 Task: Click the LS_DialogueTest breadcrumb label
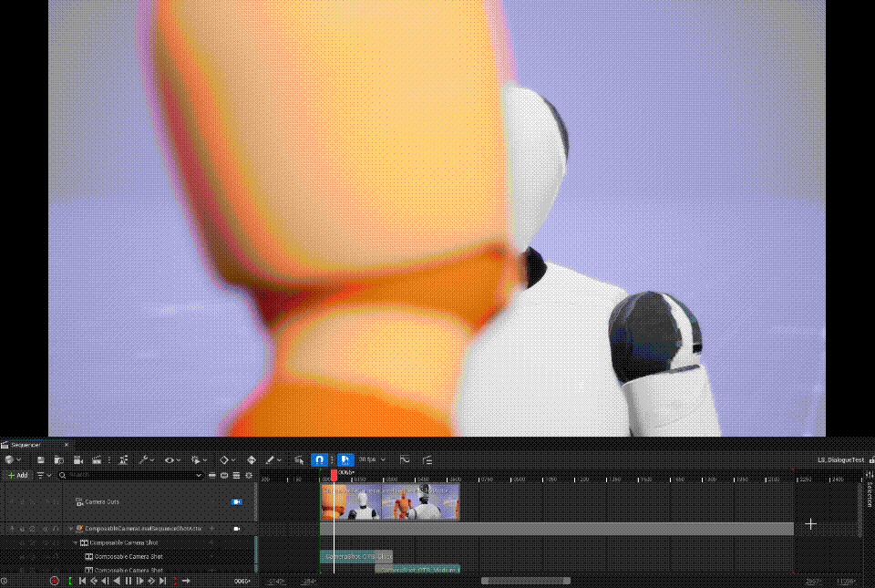[841, 459]
